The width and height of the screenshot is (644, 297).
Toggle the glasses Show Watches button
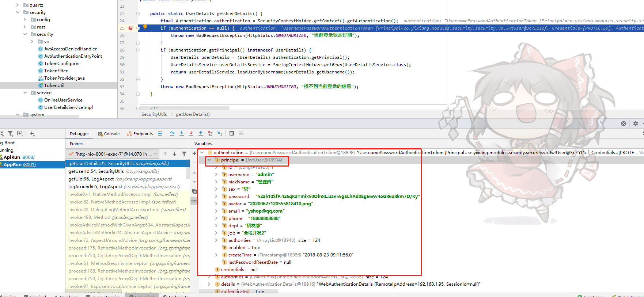point(194,201)
